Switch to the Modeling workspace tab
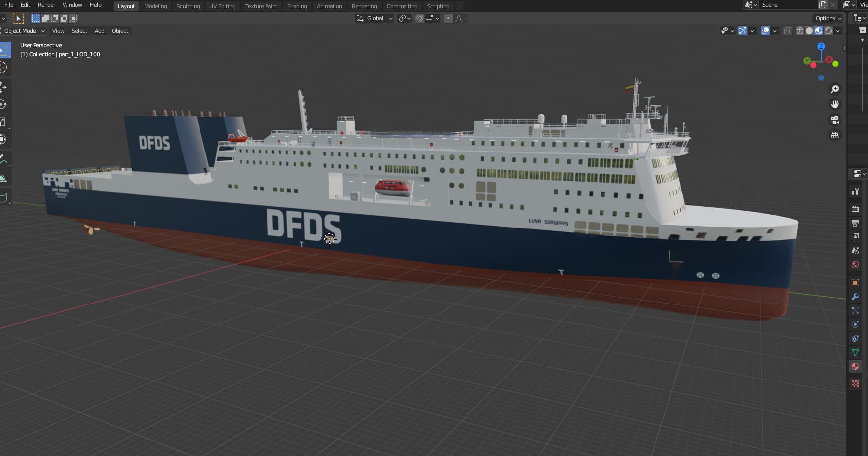The height and width of the screenshot is (456, 868). 155,6
